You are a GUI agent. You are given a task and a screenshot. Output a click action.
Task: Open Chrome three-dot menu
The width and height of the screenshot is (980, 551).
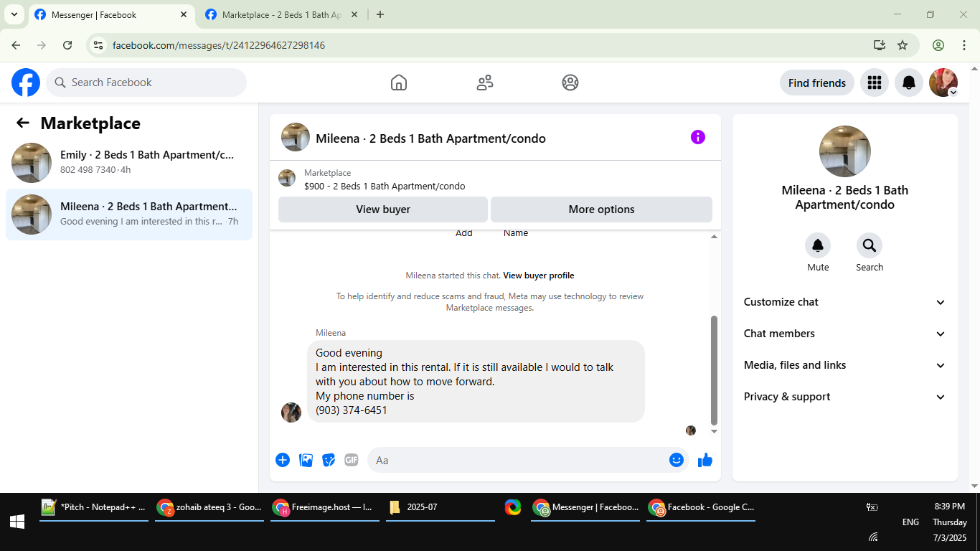pyautogui.click(x=964, y=45)
